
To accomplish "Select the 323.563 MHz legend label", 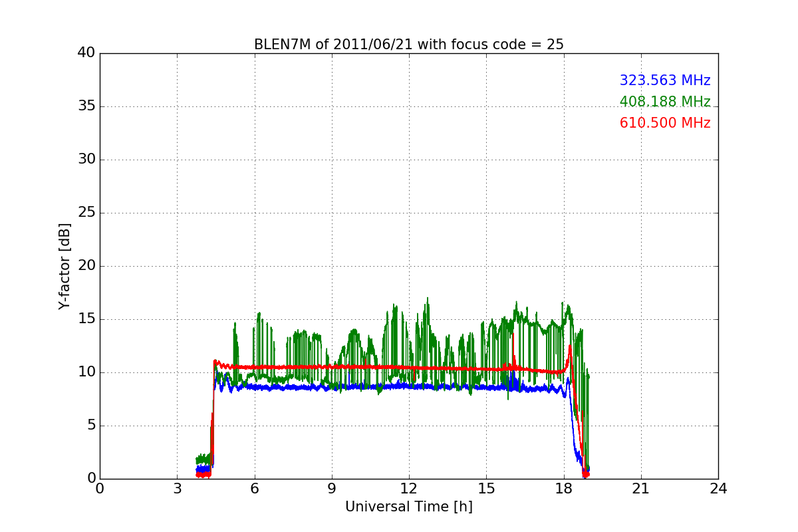I will (x=665, y=80).
